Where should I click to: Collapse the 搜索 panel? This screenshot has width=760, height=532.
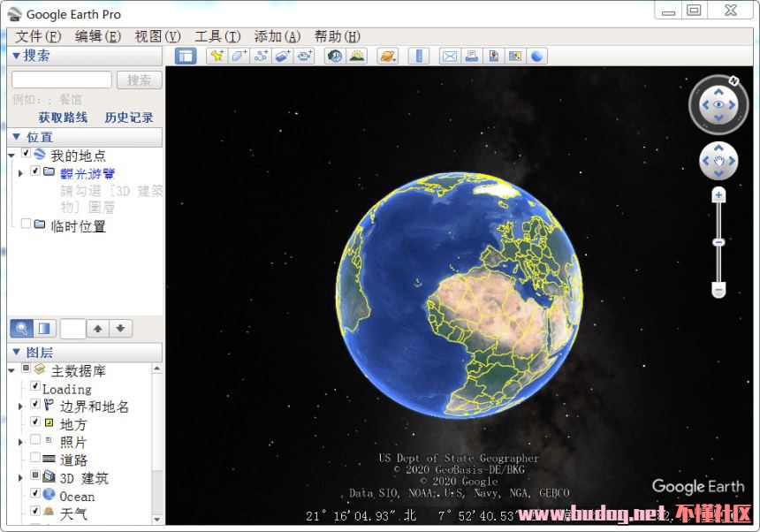[x=16, y=56]
